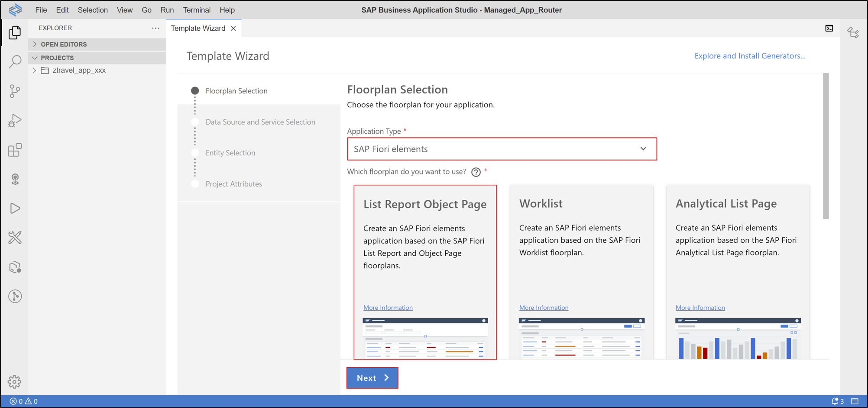Open the Run and Debug view
The height and width of the screenshot is (408, 868).
coord(15,121)
